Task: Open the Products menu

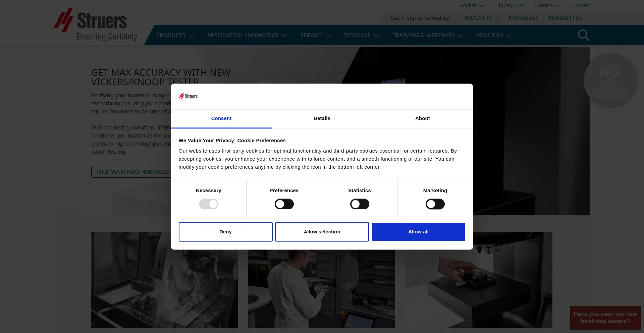Action: point(174,36)
